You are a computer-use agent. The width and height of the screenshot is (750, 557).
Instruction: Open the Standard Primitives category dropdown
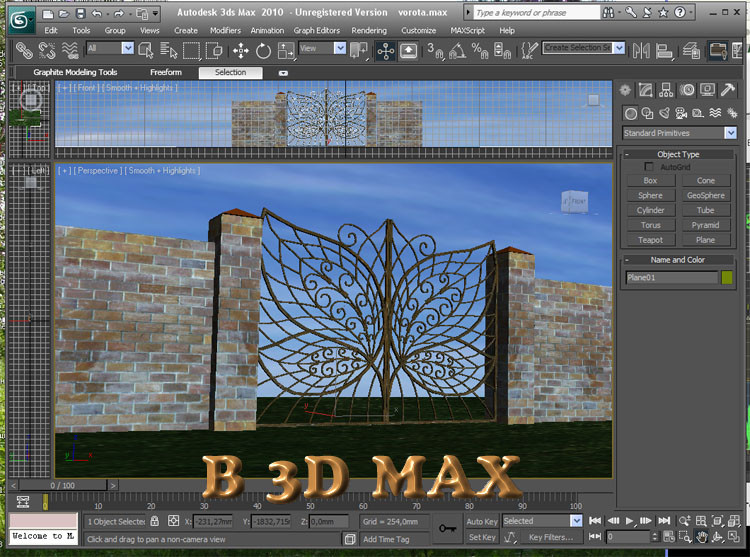(679, 133)
